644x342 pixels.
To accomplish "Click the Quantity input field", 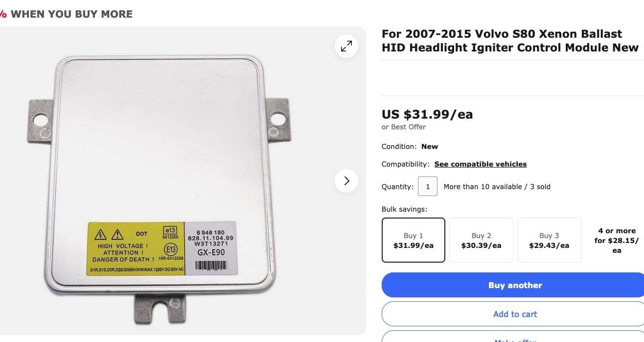I will [x=428, y=187].
